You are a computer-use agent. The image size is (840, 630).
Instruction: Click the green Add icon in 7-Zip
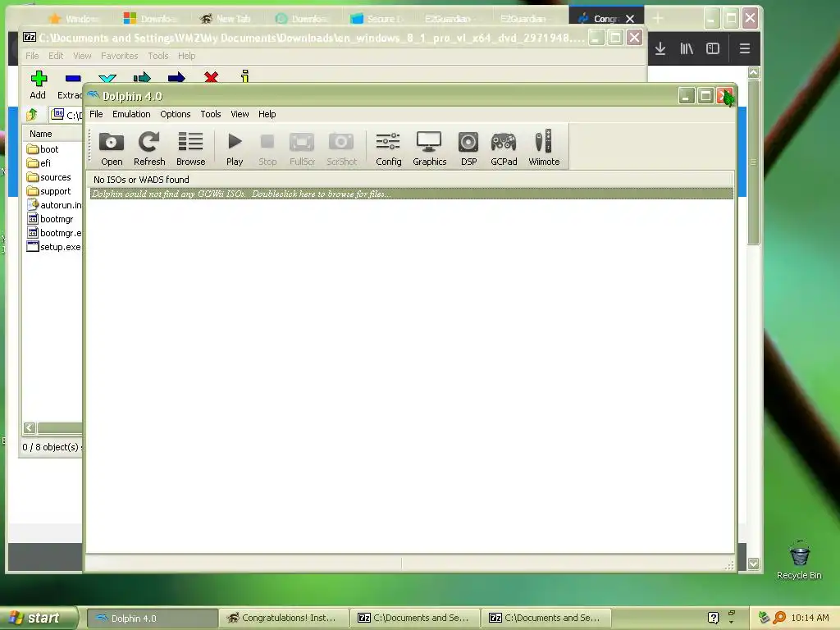pyautogui.click(x=39, y=79)
